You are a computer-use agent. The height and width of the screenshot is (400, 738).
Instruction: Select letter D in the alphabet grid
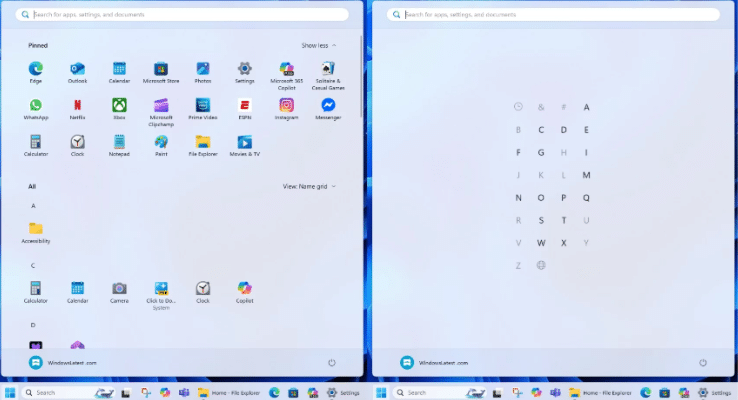pos(563,130)
